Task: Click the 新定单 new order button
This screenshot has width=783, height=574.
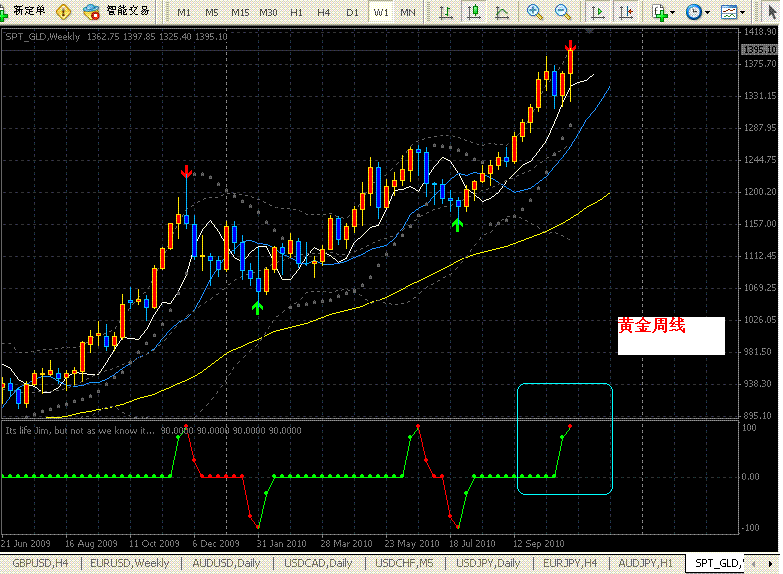Action: tap(23, 11)
